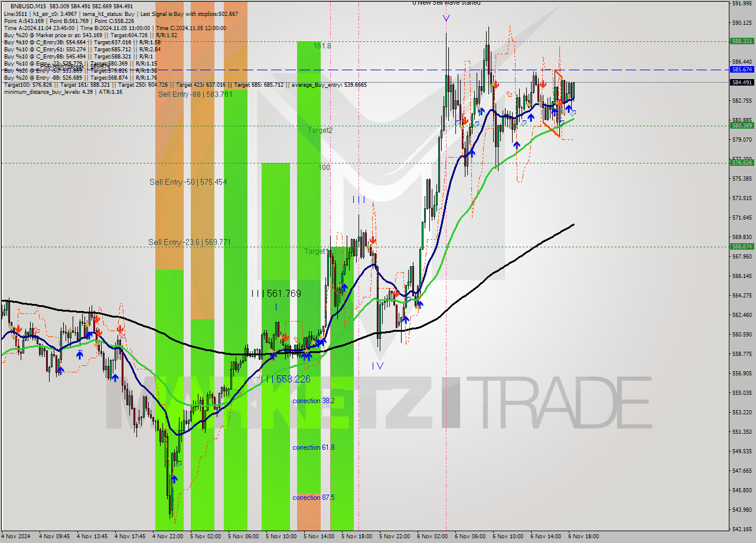This screenshot has height=543, width=756.
Task: Select the 'correction 87.5' label
Action: pyautogui.click(x=314, y=498)
